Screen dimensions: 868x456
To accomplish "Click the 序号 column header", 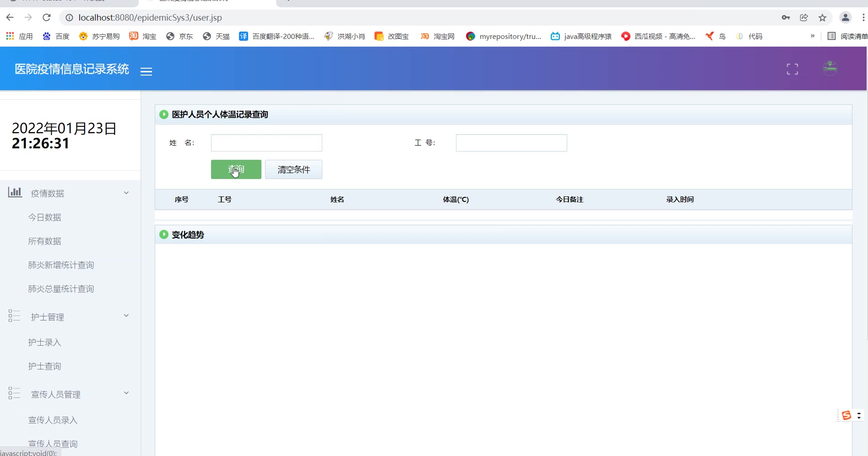I will tap(181, 200).
